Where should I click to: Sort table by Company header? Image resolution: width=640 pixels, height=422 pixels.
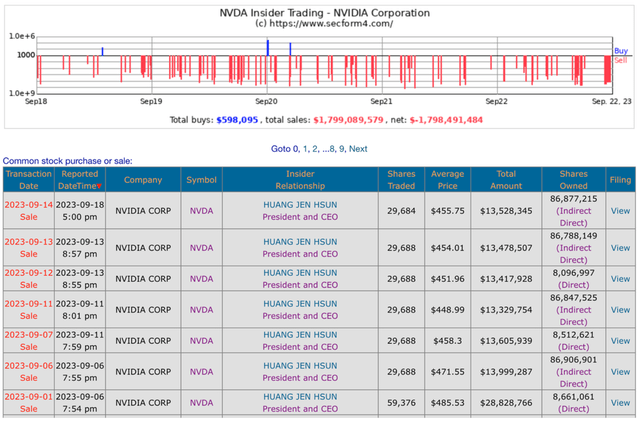click(143, 180)
